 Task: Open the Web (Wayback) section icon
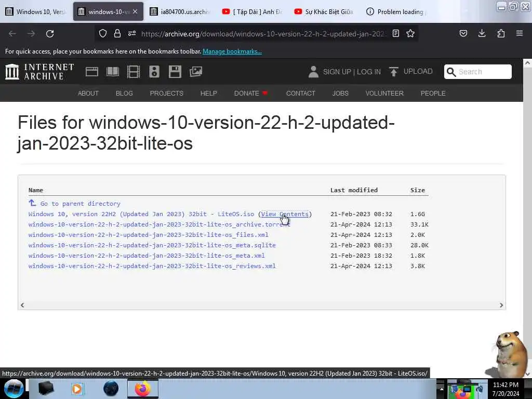click(92, 72)
